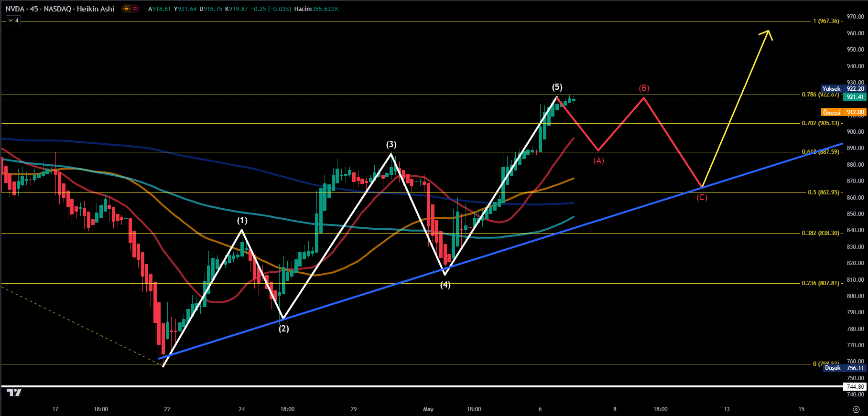Click the 970.00 price scale label
This screenshot has width=868, height=416.
tap(855, 16)
